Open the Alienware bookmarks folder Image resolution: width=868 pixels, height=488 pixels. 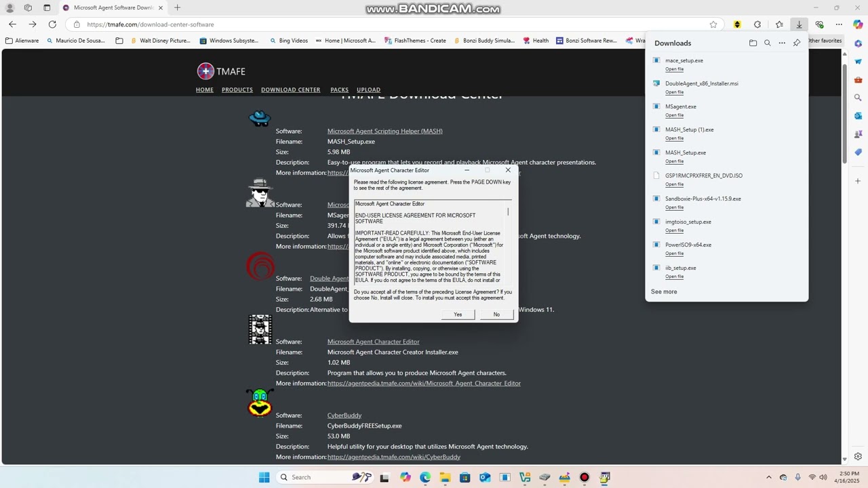(x=22, y=41)
